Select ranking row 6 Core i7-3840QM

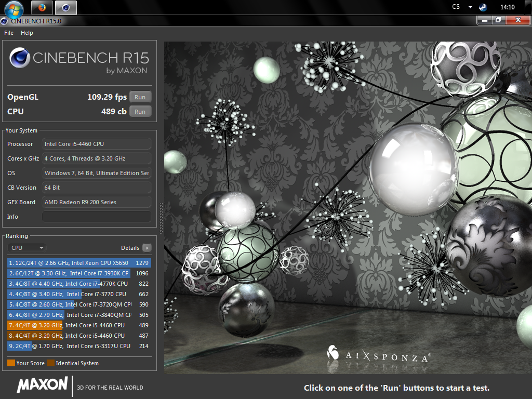[79, 315]
